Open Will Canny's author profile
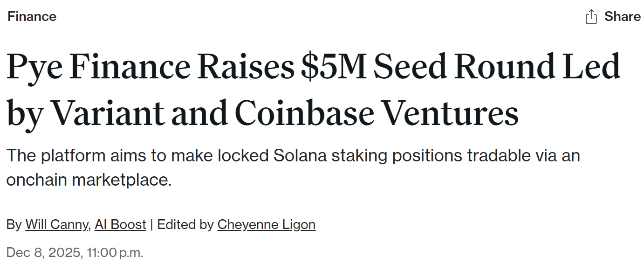The width and height of the screenshot is (644, 264). pos(57,224)
